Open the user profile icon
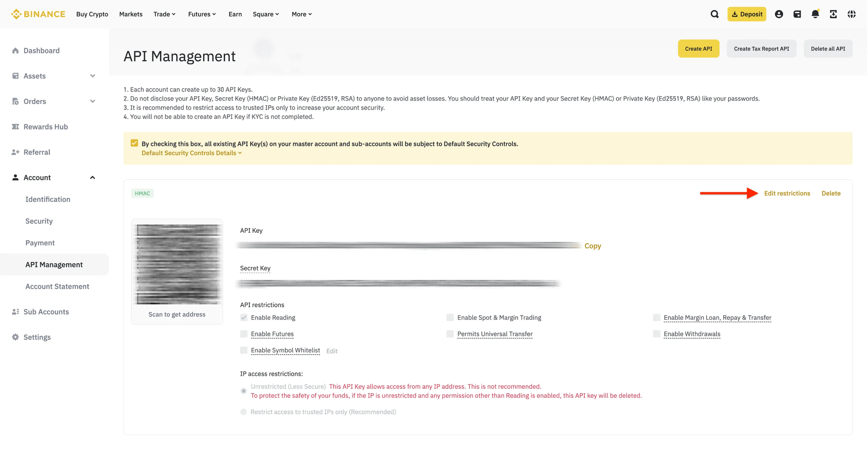Viewport: 868px width, 450px height. tap(779, 14)
